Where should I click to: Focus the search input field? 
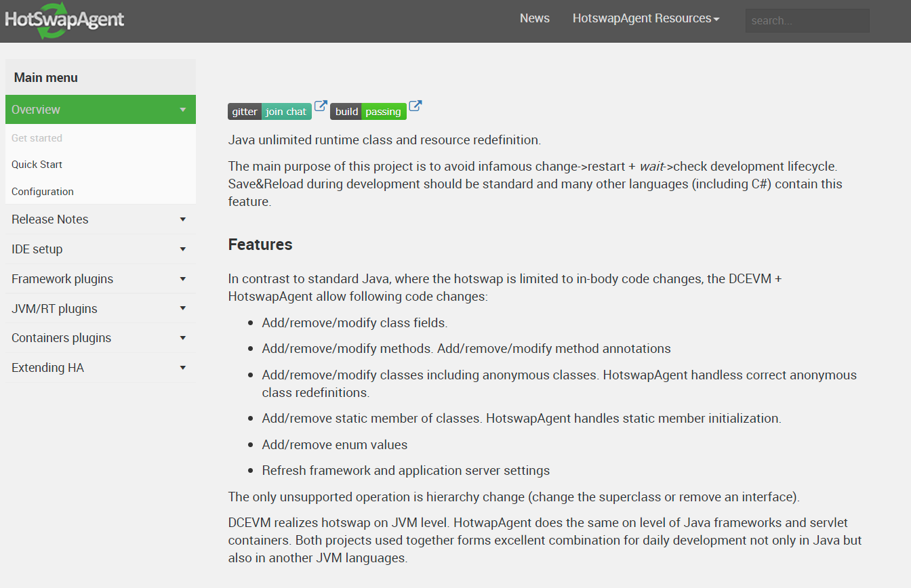click(807, 20)
